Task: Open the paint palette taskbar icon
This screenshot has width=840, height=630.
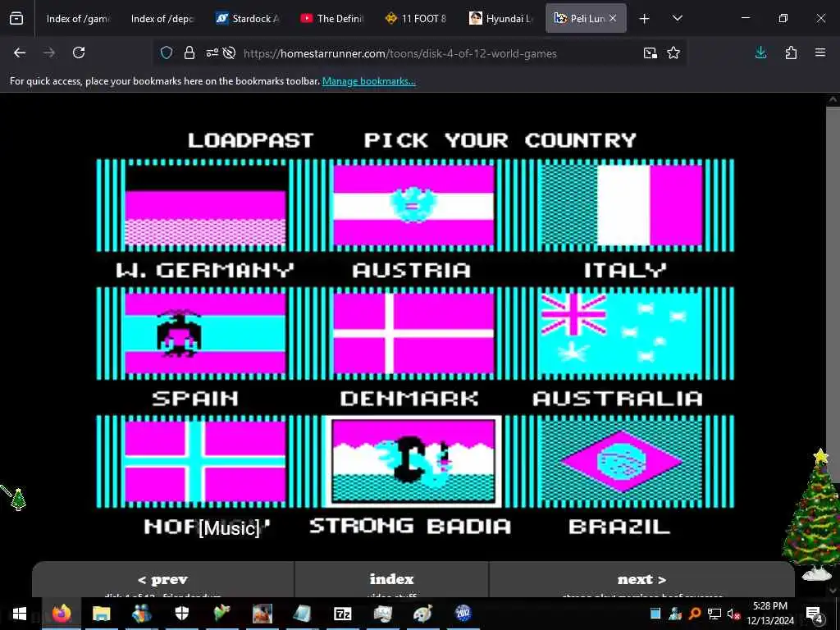Action: 422,614
